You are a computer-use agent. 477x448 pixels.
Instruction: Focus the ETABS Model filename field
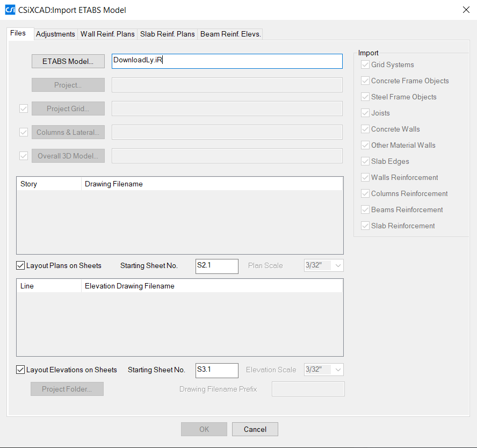point(227,61)
